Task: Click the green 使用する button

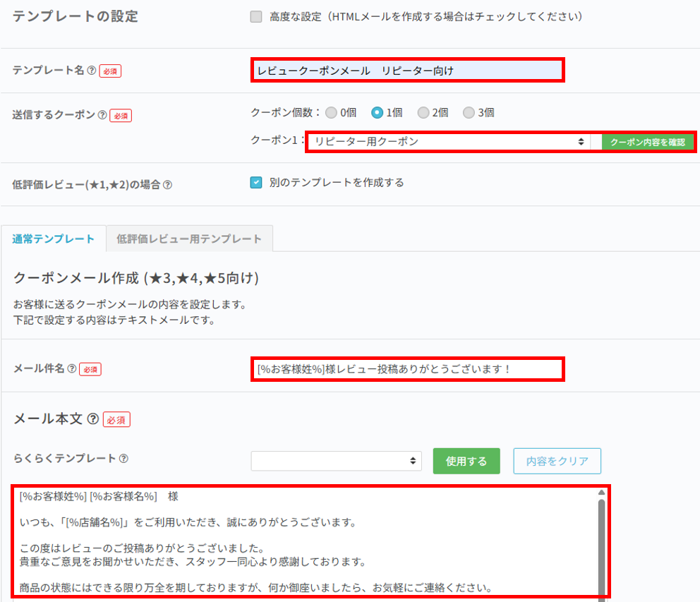Action: 466,461
